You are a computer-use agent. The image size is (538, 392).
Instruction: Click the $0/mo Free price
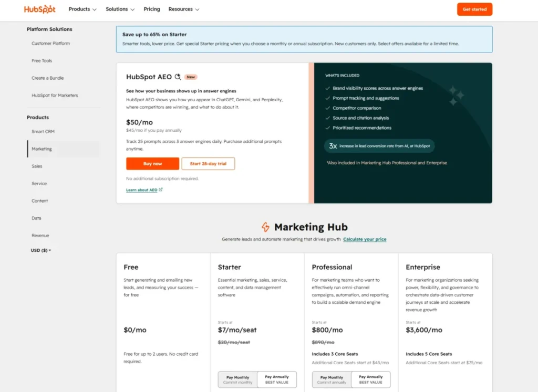pyautogui.click(x=135, y=330)
